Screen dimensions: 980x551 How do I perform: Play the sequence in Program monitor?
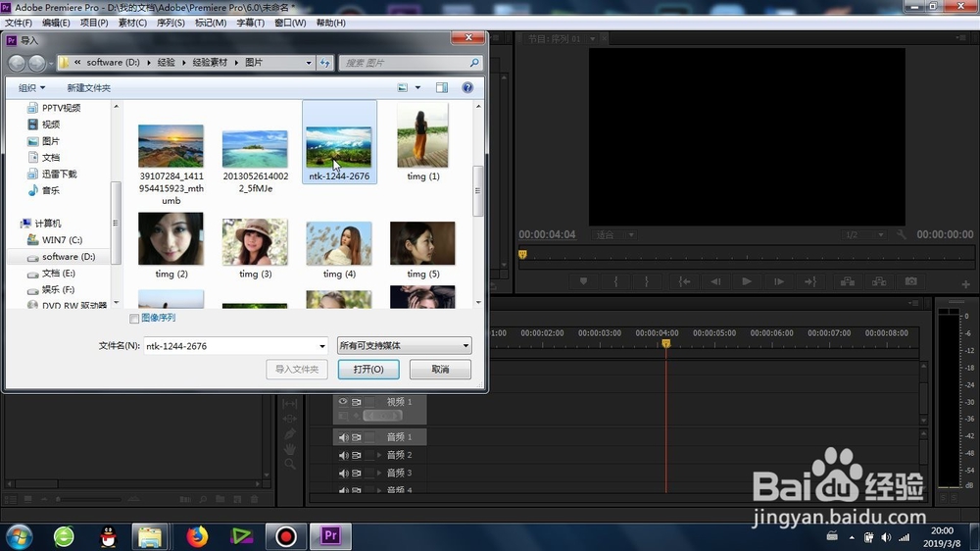[x=746, y=281]
